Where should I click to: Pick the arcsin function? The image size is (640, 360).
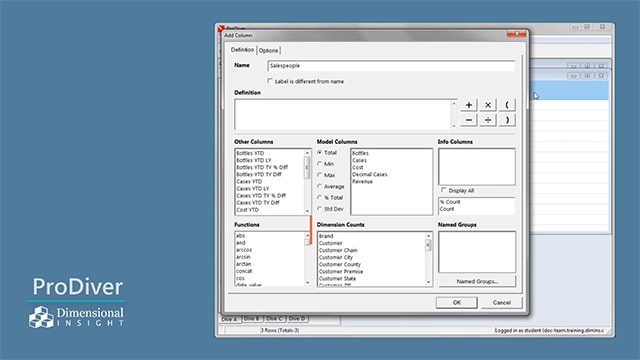pos(243,257)
